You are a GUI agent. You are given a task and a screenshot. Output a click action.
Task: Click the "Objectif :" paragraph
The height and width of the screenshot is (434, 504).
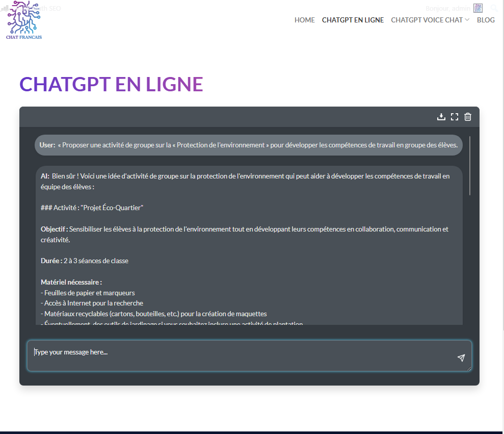pyautogui.click(x=244, y=235)
